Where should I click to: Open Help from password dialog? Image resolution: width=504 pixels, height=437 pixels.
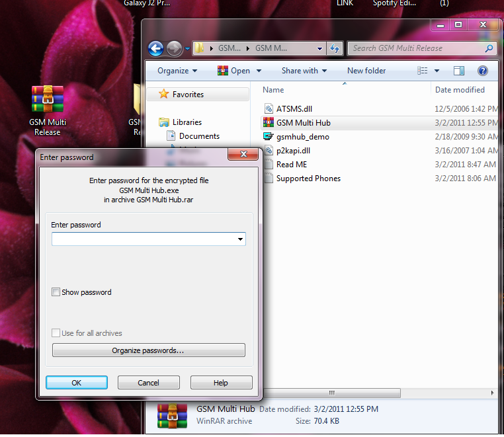[x=221, y=383]
